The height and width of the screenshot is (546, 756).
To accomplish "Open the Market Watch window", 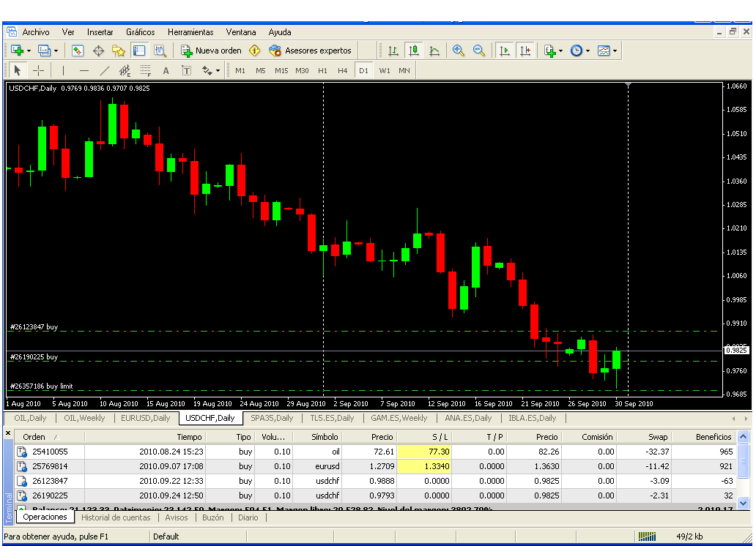I will [x=78, y=51].
